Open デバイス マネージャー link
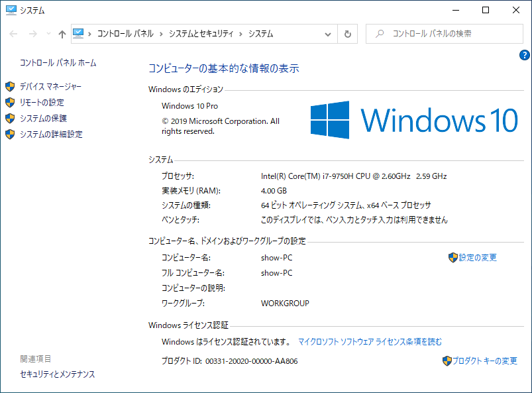This screenshot has height=393, width=532. pos(50,87)
